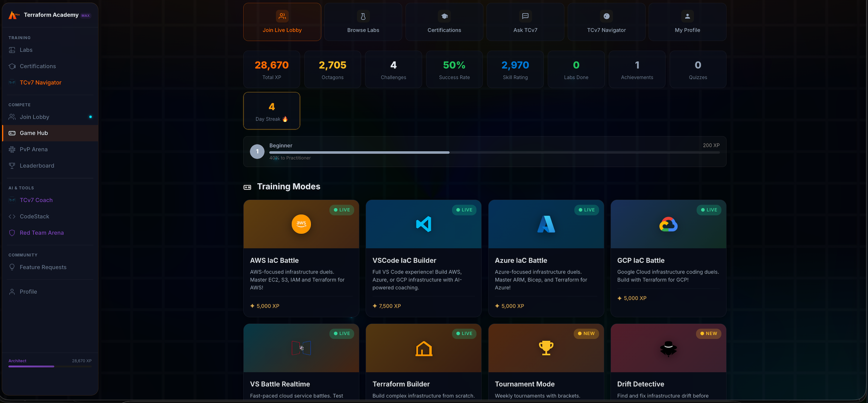Screen dimensions: 868x403
Task: Click the Google Cloud logo in GCP IaC Battle card
Action: point(668,224)
